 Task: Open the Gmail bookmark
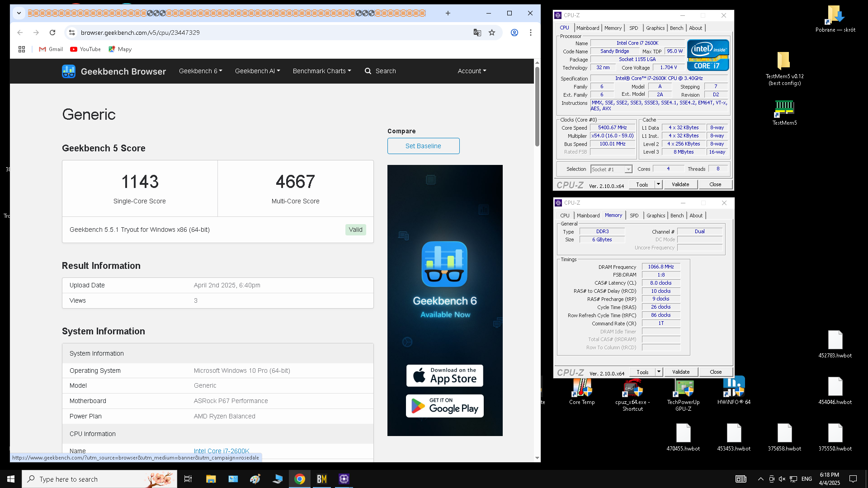coord(51,49)
